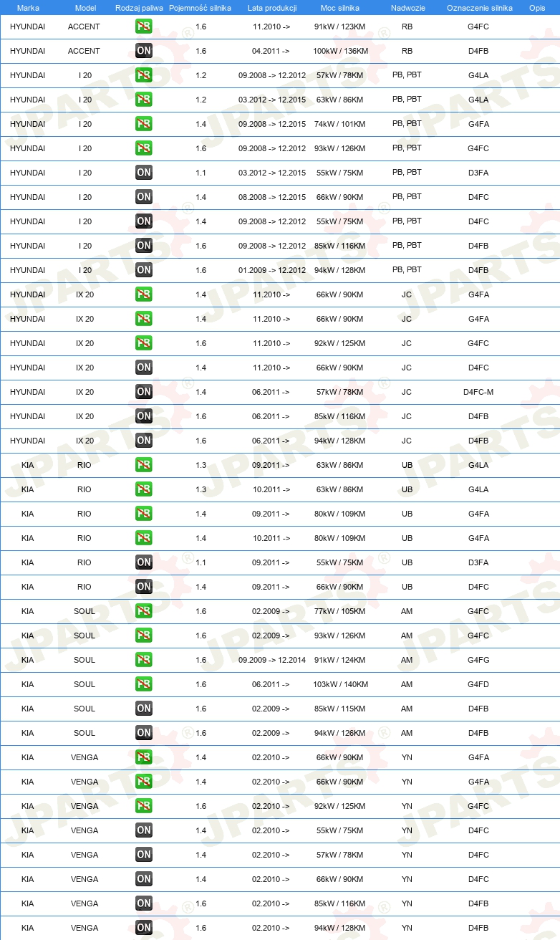Image resolution: width=560 pixels, height=940 pixels.
Task: Select production date 04.2011 -> for Accent
Action: (271, 51)
